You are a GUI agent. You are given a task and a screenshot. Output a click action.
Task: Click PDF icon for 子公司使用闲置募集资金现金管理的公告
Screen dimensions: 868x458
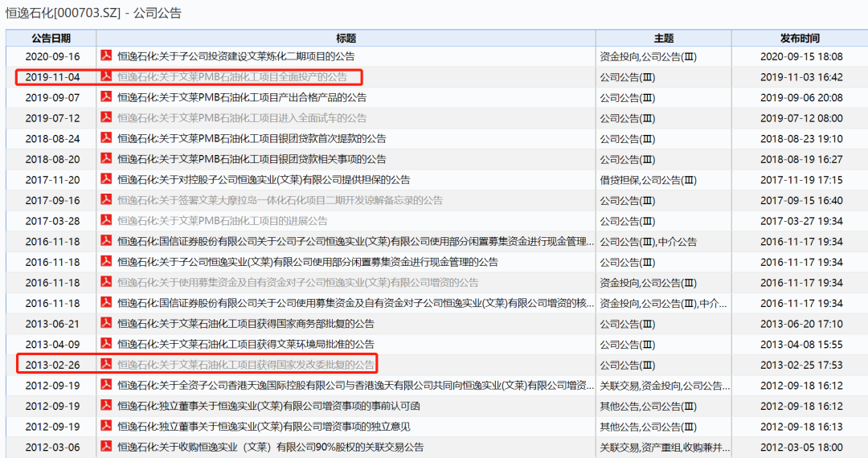coord(106,261)
